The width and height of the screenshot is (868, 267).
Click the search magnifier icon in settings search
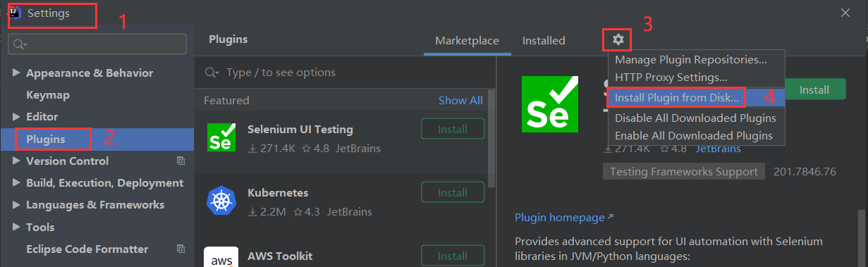click(20, 44)
